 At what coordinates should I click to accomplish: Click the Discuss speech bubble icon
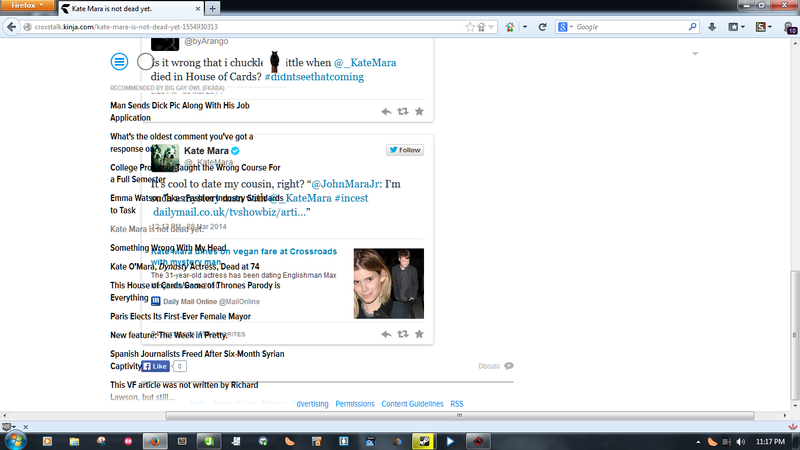[x=509, y=366]
